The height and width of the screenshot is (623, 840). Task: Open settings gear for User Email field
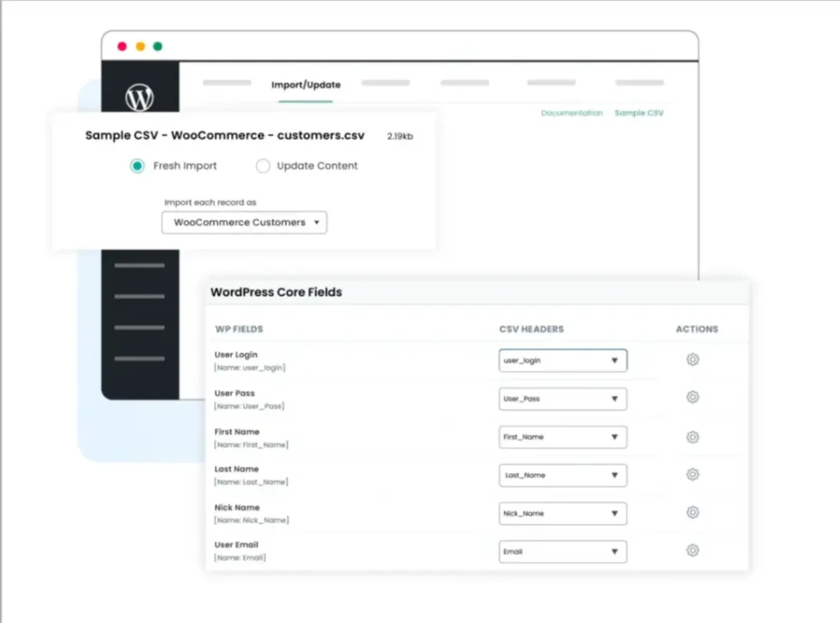point(692,550)
